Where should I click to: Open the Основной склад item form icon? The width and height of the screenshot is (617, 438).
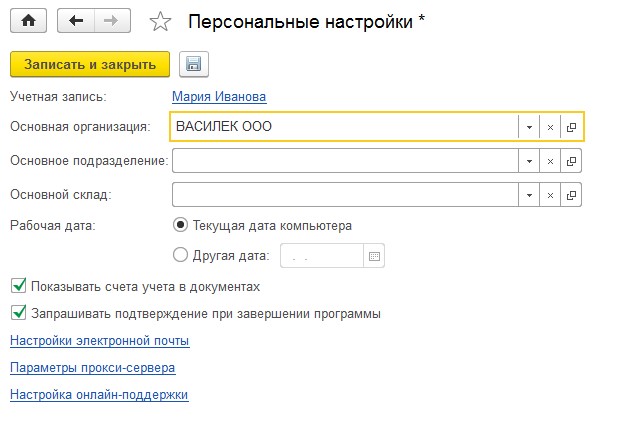[571, 195]
